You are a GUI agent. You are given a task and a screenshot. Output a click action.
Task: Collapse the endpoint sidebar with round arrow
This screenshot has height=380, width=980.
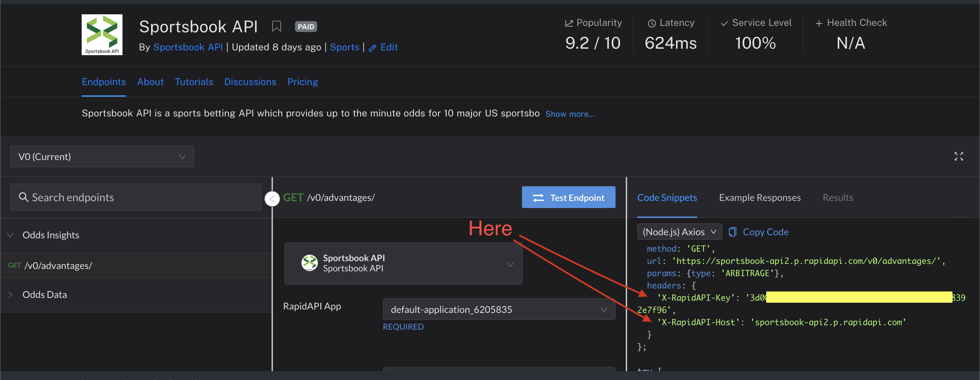[272, 199]
